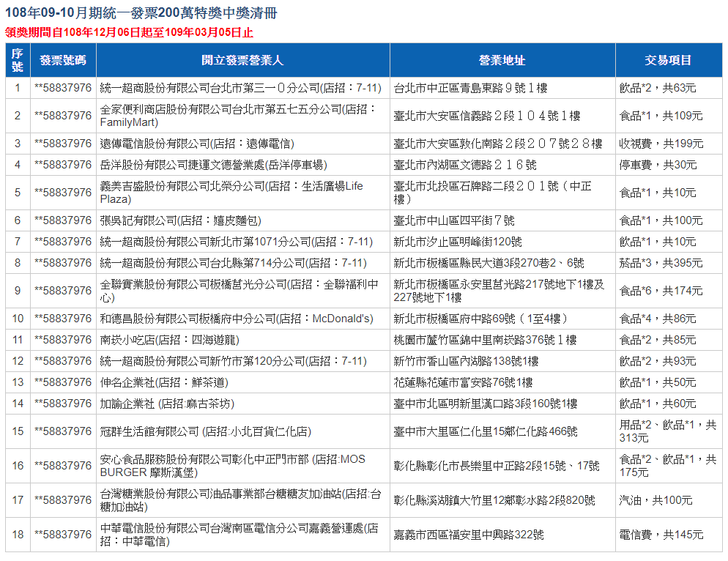Click address 新竹市香山區內湖路138號1樓
The width and height of the screenshot is (728, 561).
466,362
